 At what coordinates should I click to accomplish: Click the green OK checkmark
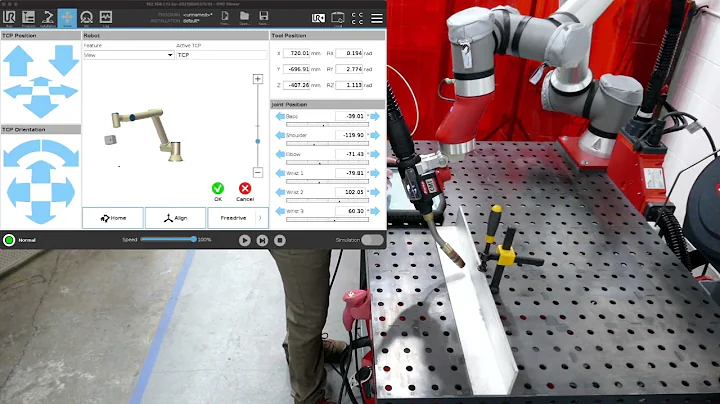click(x=218, y=188)
